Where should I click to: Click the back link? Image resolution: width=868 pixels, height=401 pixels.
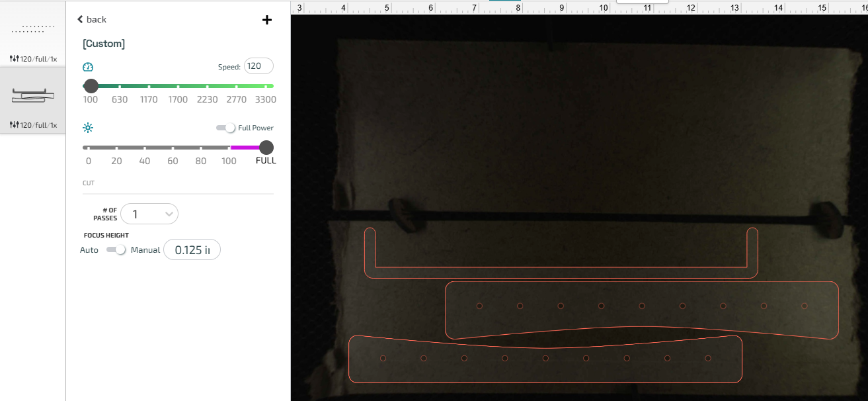point(96,19)
